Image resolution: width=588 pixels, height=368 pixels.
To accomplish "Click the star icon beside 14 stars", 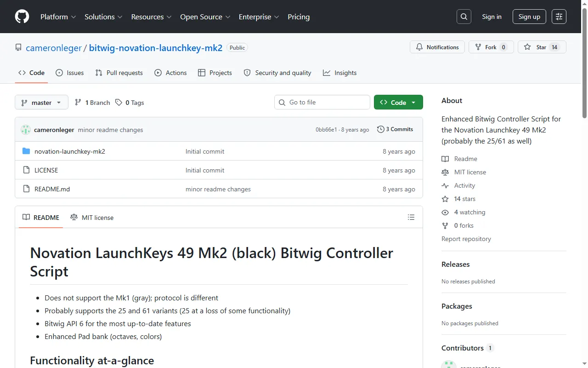I will 445,199.
